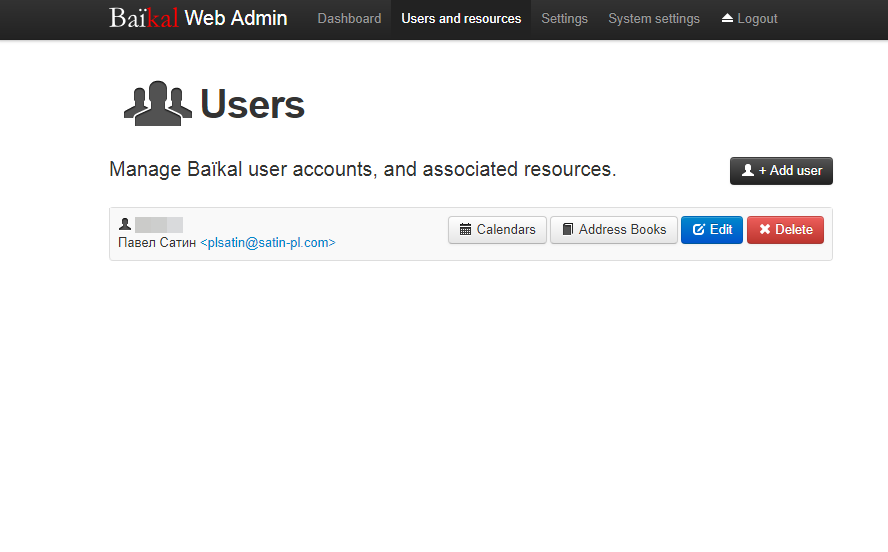
Task: Log out using the Logout text
Action: 757,19
